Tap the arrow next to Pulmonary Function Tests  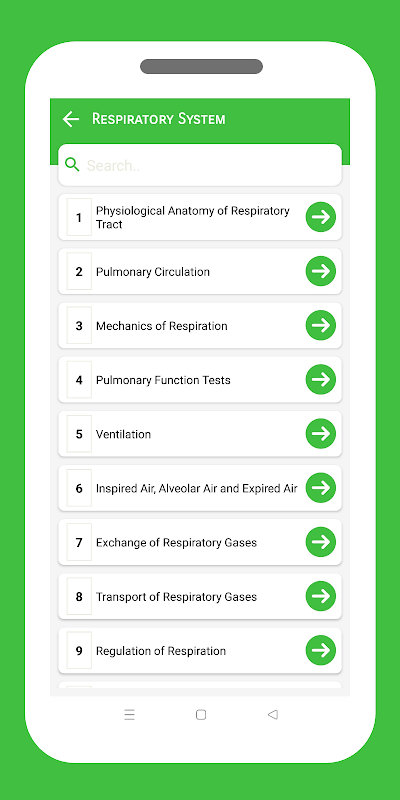click(321, 380)
